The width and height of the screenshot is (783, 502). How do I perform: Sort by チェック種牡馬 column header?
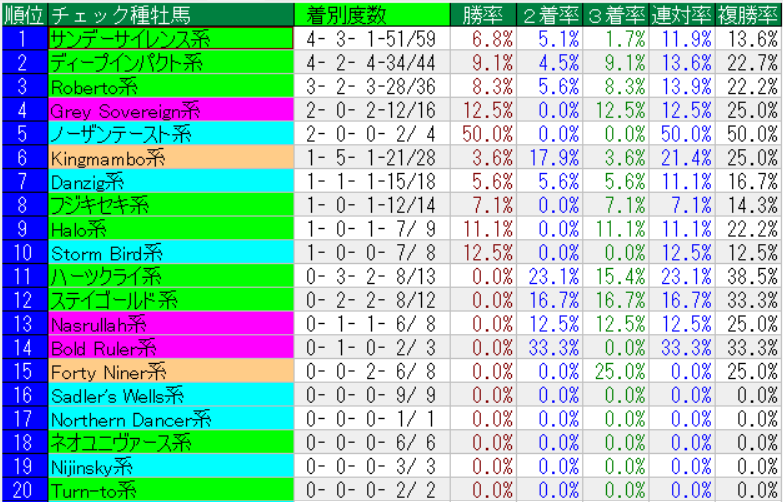point(171,14)
